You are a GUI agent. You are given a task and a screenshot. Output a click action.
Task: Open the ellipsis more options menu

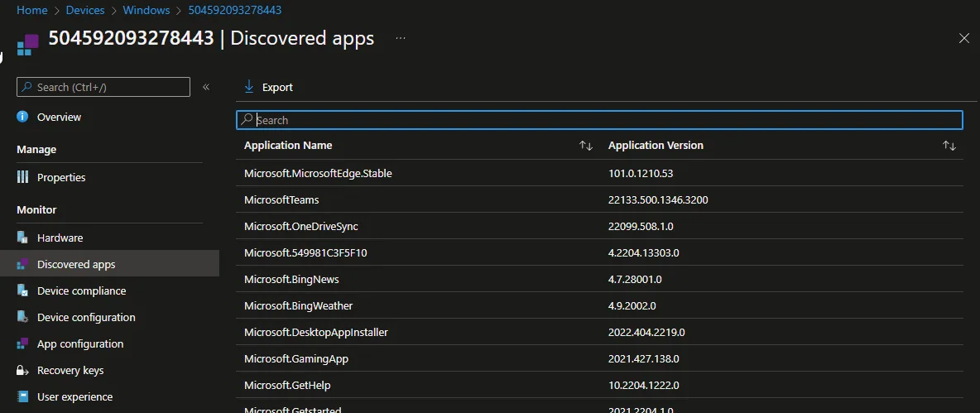pyautogui.click(x=401, y=39)
